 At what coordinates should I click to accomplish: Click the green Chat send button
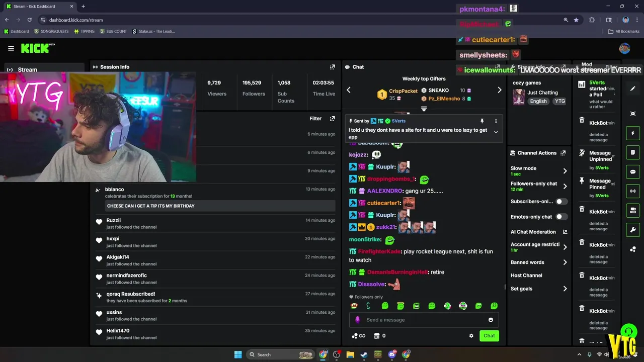click(x=489, y=336)
